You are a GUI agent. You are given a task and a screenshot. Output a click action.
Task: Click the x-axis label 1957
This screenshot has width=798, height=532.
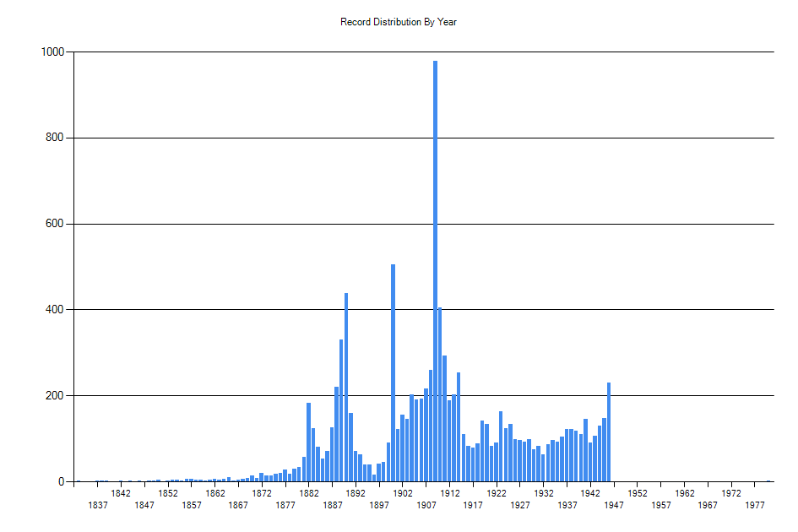(661, 505)
